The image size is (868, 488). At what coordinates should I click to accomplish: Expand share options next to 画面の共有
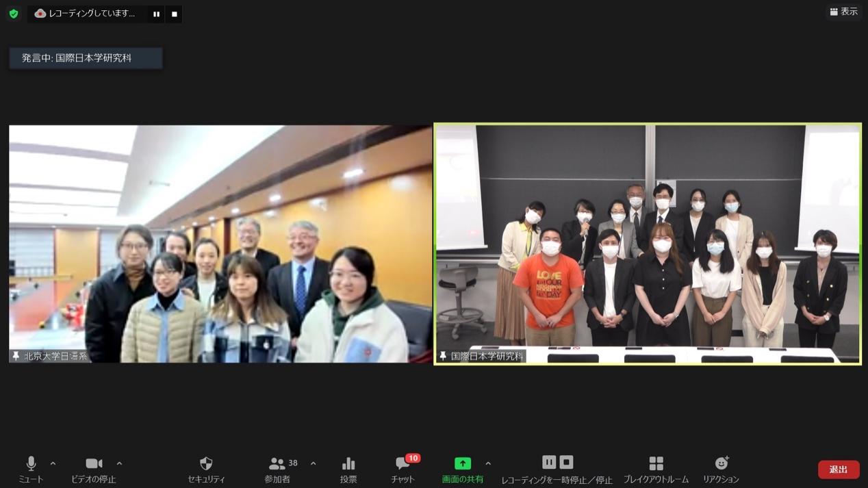click(x=488, y=463)
